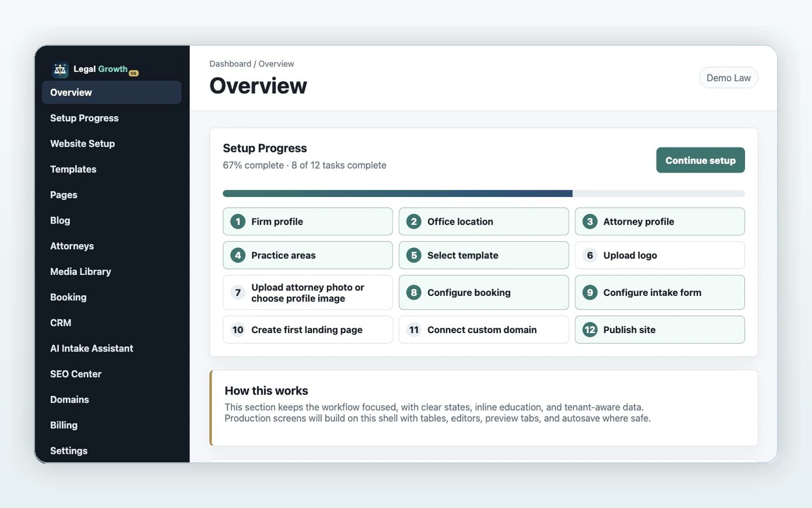Open the Office location task card
This screenshot has width=812, height=508.
point(484,222)
